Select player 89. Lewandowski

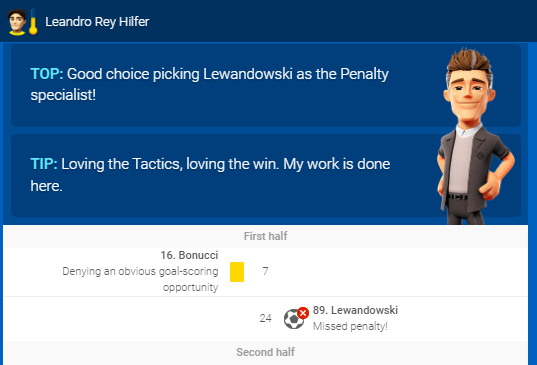coord(355,310)
